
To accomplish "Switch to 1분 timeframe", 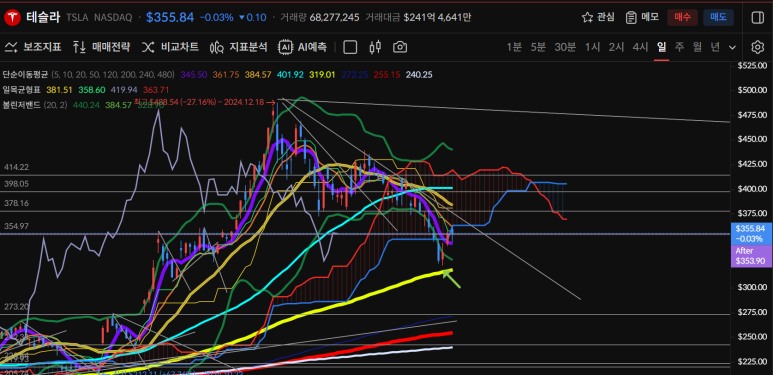I will click(x=514, y=47).
